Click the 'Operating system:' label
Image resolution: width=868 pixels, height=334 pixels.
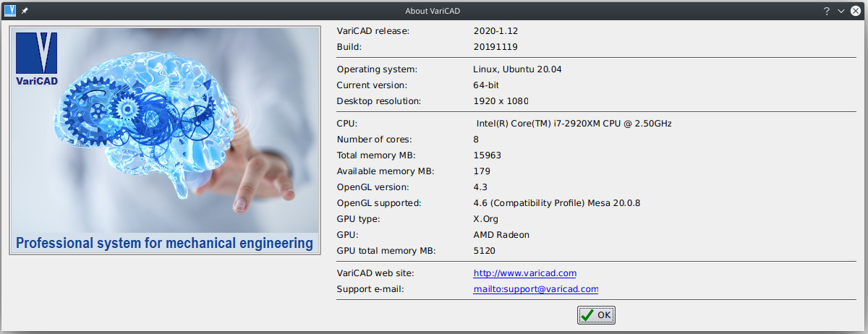(x=378, y=69)
